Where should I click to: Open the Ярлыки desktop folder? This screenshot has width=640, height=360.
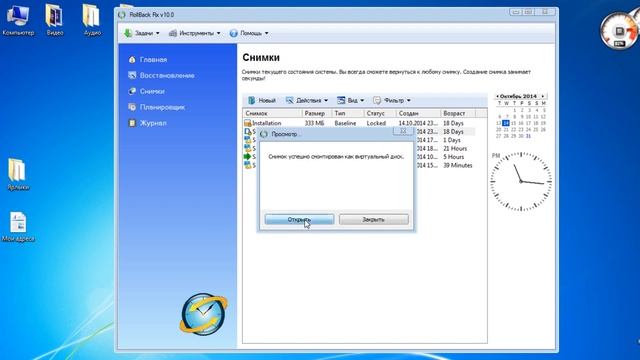[x=18, y=174]
